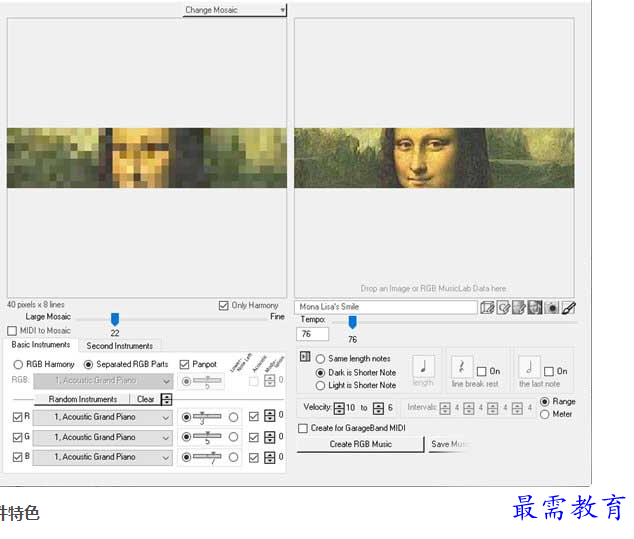Click the paintbrush icon at toolbar end
This screenshot has height=539, width=634.
pos(568,307)
